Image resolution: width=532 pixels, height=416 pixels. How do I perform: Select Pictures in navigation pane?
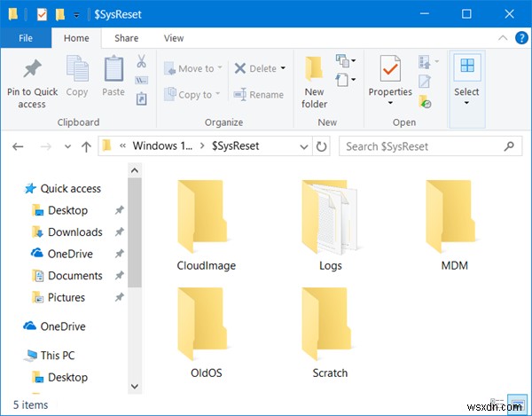(x=59, y=297)
